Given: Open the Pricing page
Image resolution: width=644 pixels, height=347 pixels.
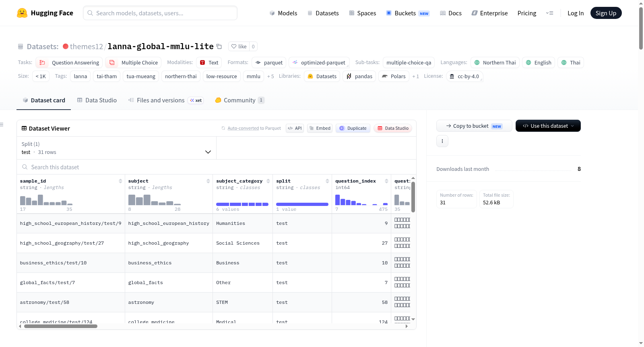Looking at the screenshot, I should click(527, 13).
